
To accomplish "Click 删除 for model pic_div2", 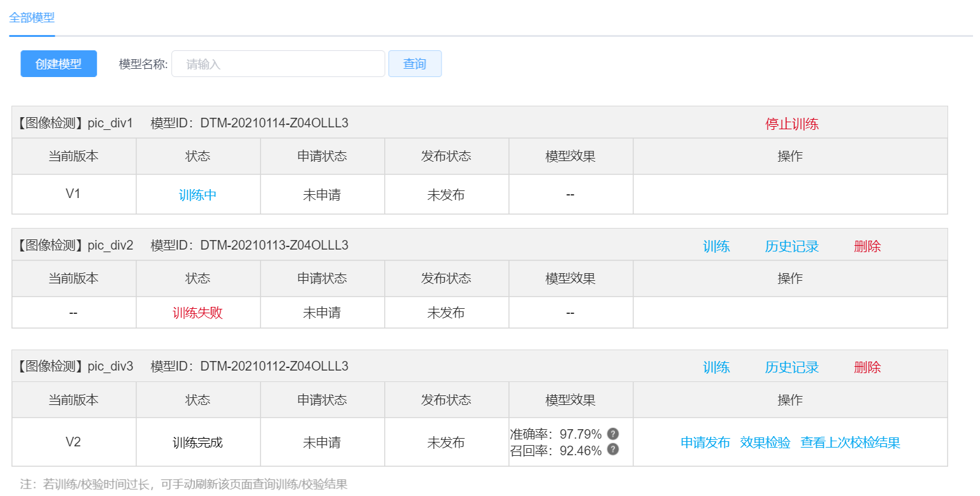I will click(x=867, y=246).
